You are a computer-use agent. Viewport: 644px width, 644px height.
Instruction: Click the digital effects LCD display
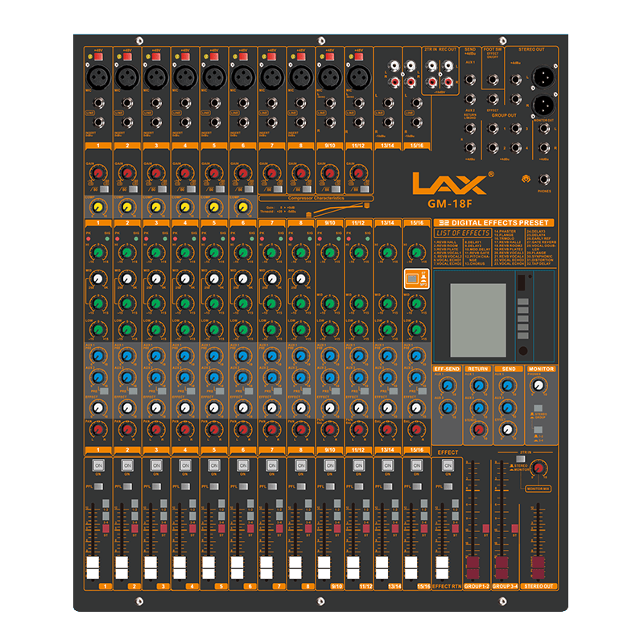click(x=478, y=320)
